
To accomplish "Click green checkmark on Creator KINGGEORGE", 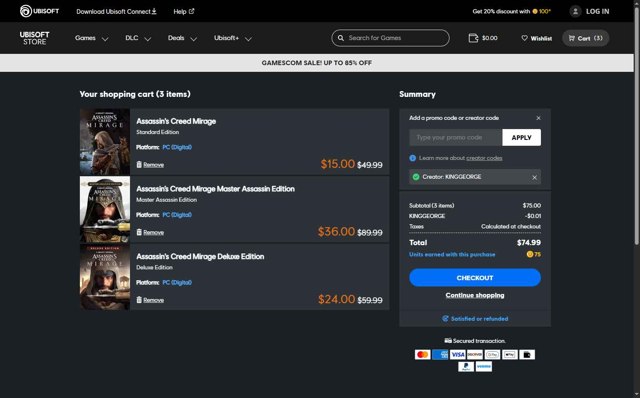I will click(x=416, y=177).
